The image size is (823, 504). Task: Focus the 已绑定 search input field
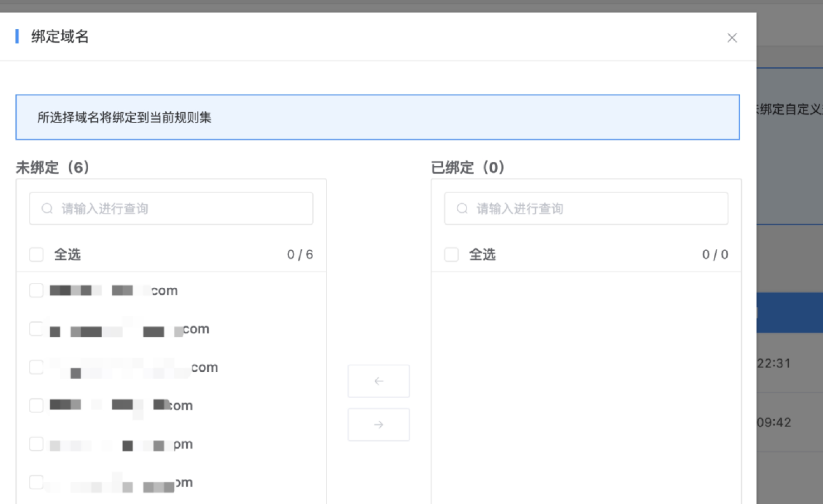586,209
